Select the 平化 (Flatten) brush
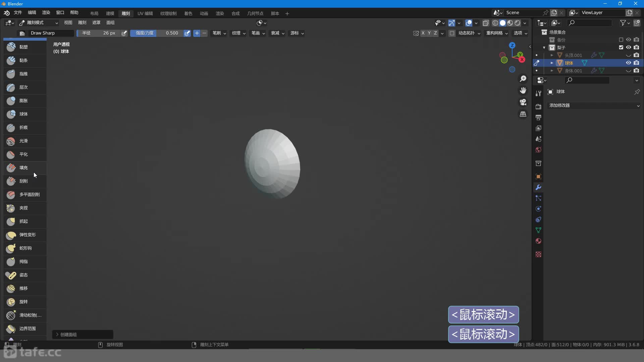644x362 pixels. click(25, 154)
